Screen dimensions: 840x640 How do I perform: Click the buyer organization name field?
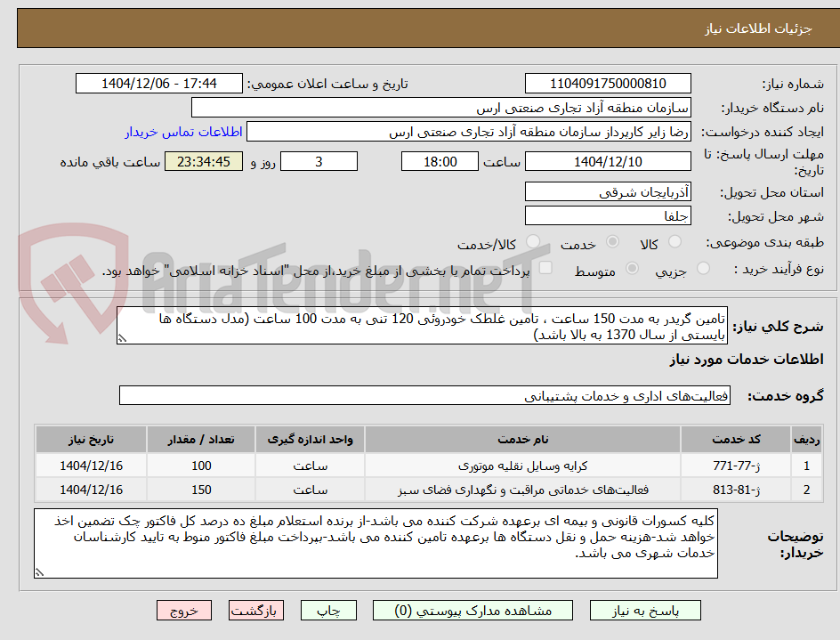[440, 108]
